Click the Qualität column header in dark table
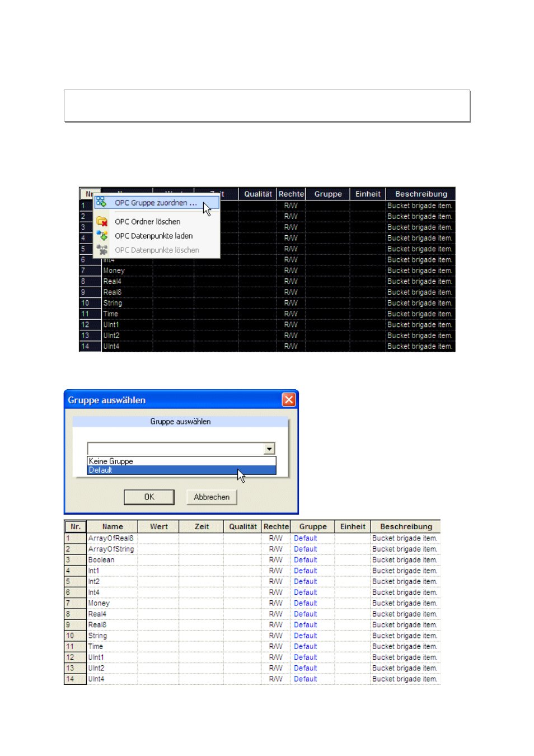Image resolution: width=534 pixels, height=756 pixels. (x=257, y=194)
